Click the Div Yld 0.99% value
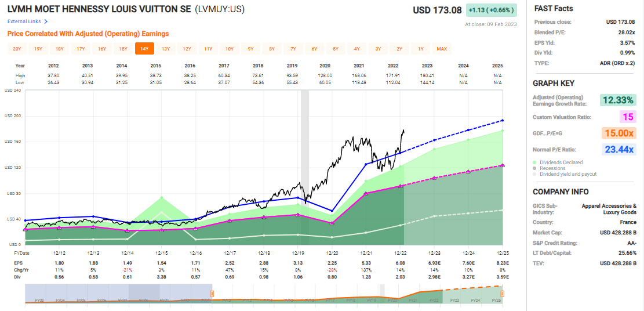 pyautogui.click(x=627, y=53)
